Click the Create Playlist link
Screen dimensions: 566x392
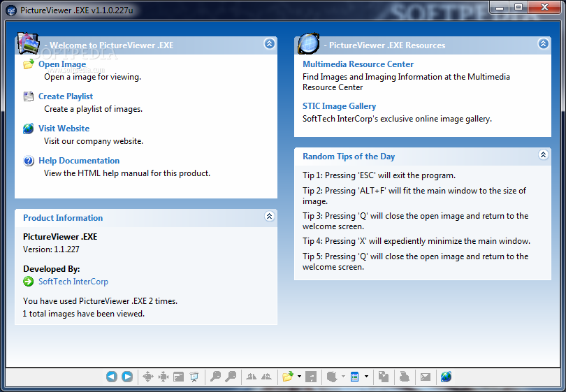point(66,96)
